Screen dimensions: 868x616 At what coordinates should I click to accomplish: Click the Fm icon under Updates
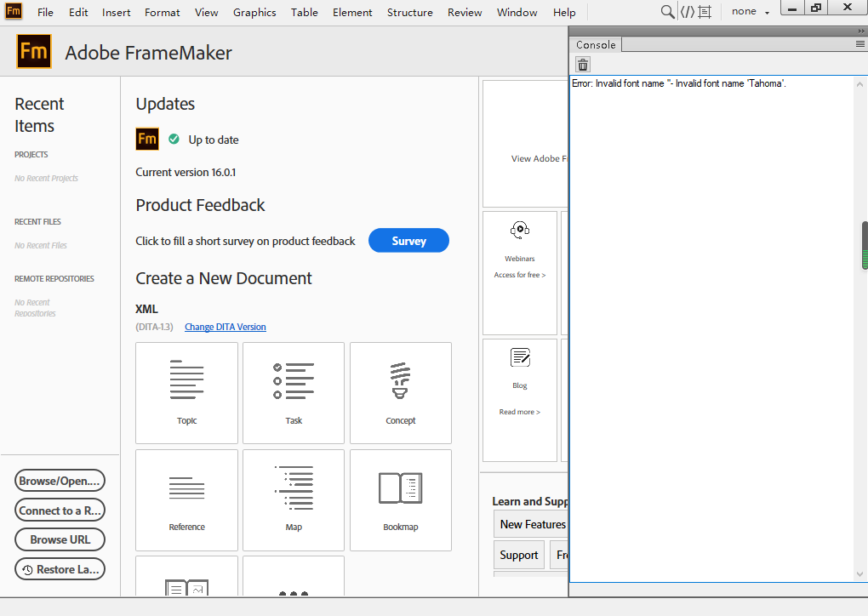147,139
